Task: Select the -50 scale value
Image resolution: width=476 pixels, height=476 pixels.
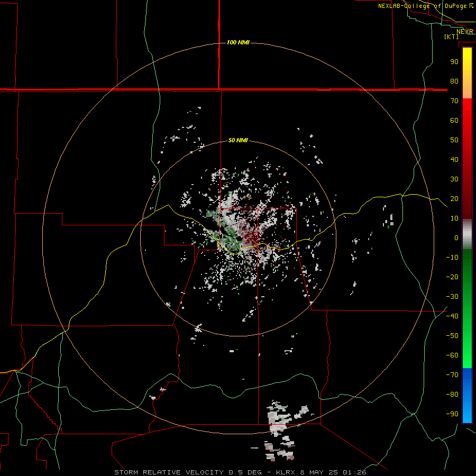Action: pyautogui.click(x=452, y=336)
